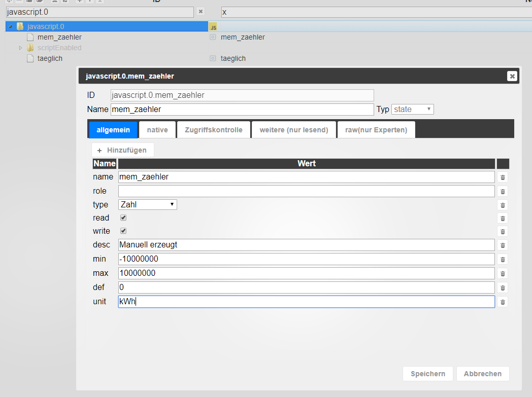Click the empty role value field
Screen dimensions: 532x397
click(307, 191)
